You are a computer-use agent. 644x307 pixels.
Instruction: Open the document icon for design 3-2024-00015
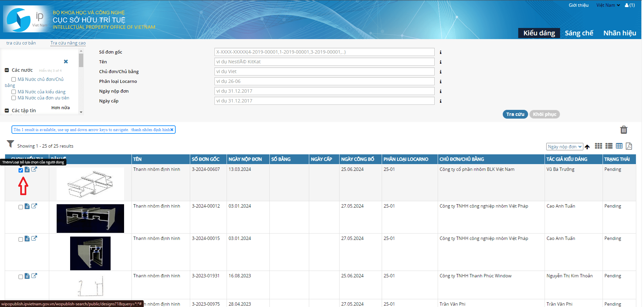point(27,239)
